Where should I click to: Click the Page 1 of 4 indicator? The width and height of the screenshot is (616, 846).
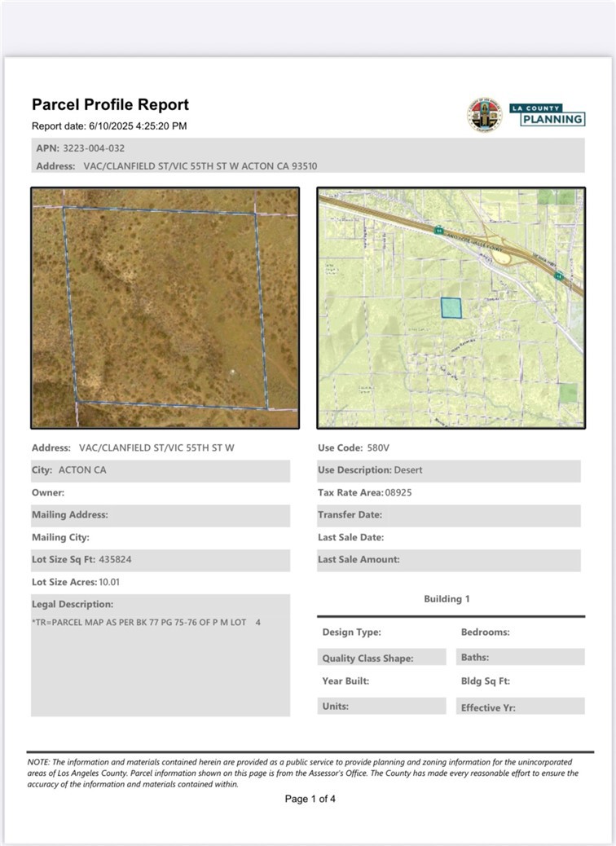[x=310, y=799]
